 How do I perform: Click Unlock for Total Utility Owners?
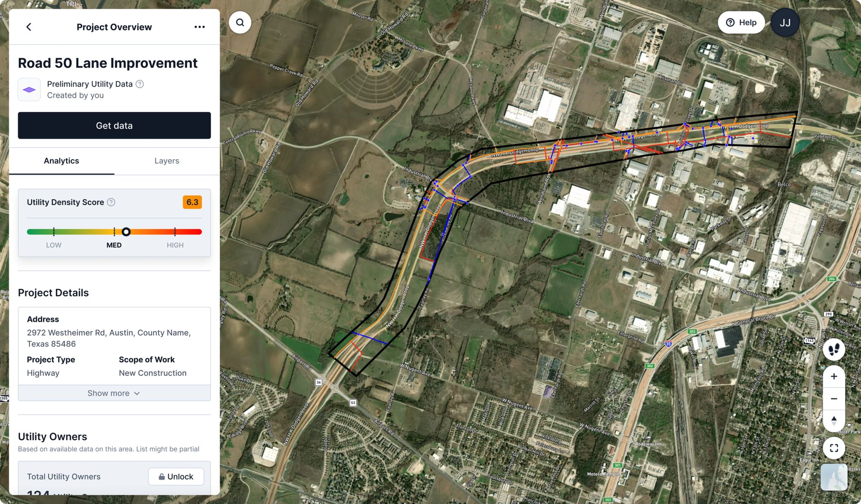(176, 477)
